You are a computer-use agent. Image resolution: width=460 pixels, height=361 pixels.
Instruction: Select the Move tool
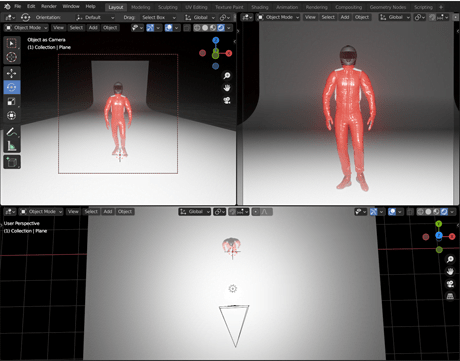12,73
